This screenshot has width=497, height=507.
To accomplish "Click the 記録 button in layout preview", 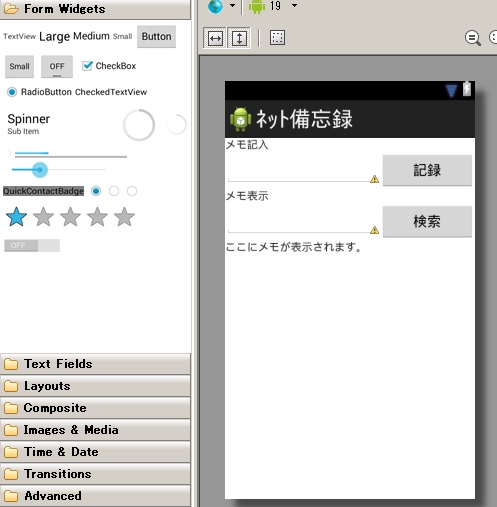I will point(427,170).
